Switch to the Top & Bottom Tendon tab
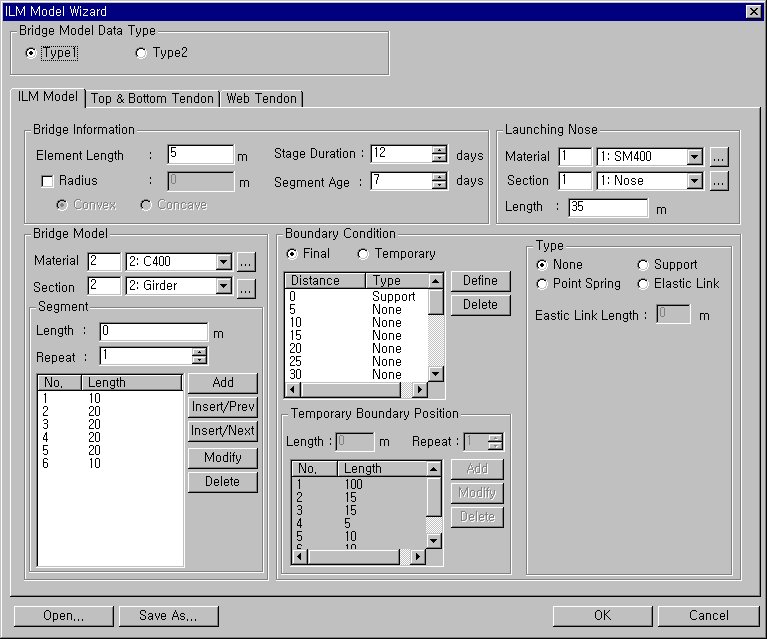767x639 pixels. pyautogui.click(x=152, y=98)
